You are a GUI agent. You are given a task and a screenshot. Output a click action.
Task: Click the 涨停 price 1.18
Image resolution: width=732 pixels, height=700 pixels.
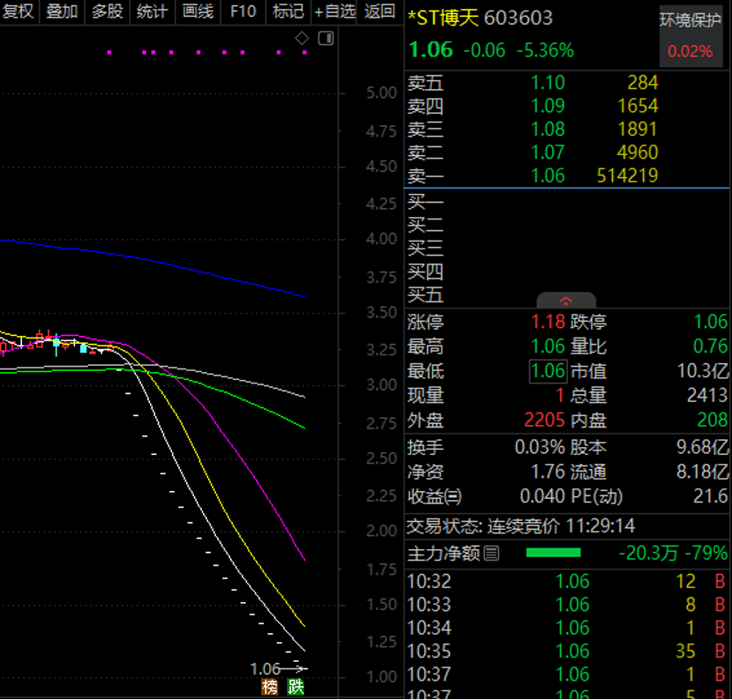[x=549, y=322]
